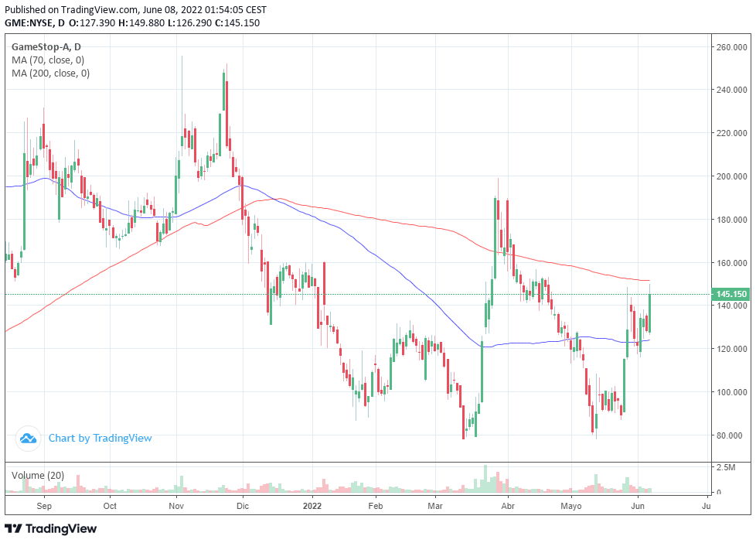This screenshot has height=543, width=756.
Task: Click the 240.000 price axis label
Action: tap(731, 90)
